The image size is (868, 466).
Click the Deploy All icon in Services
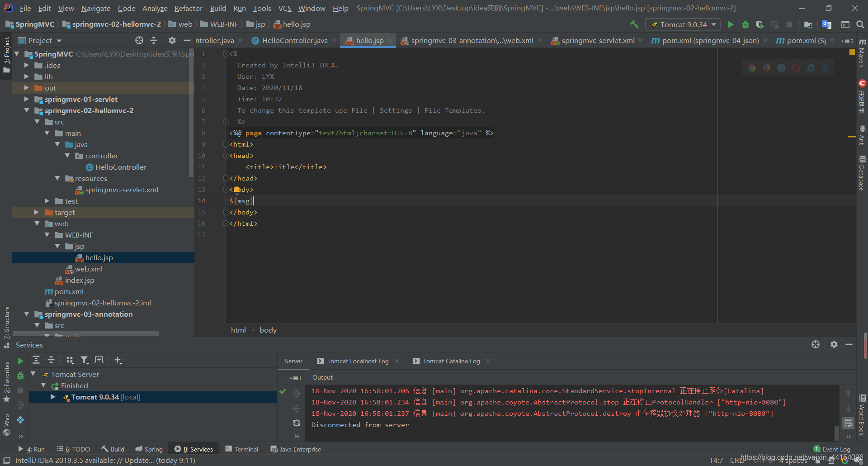click(20, 420)
